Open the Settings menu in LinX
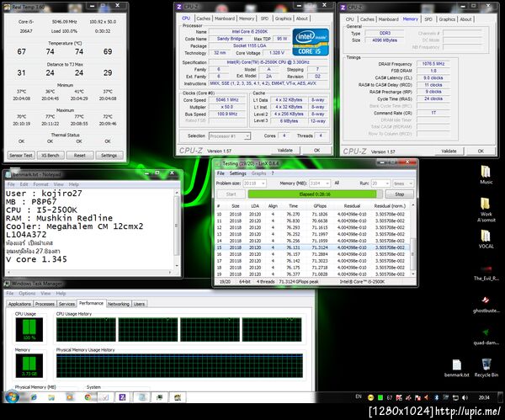 [x=237, y=173]
